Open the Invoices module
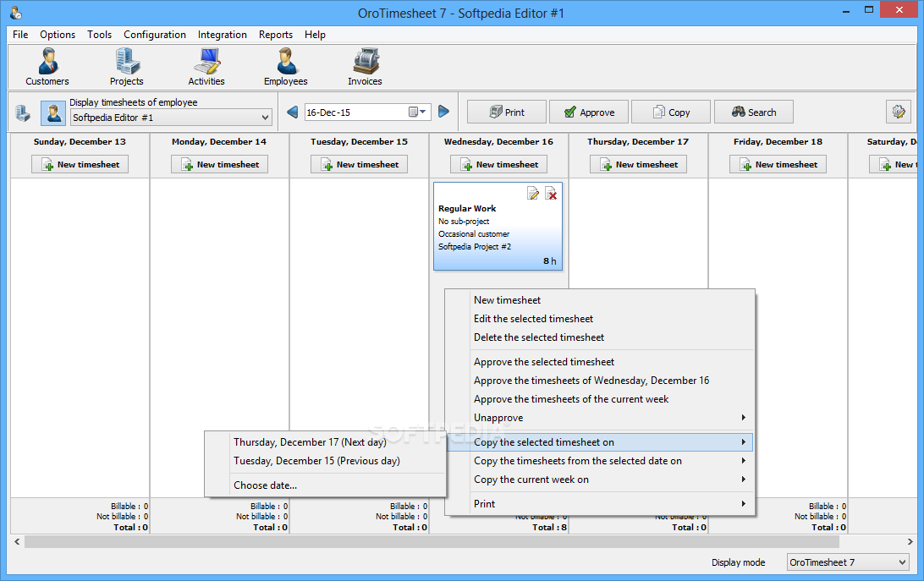 pos(365,67)
